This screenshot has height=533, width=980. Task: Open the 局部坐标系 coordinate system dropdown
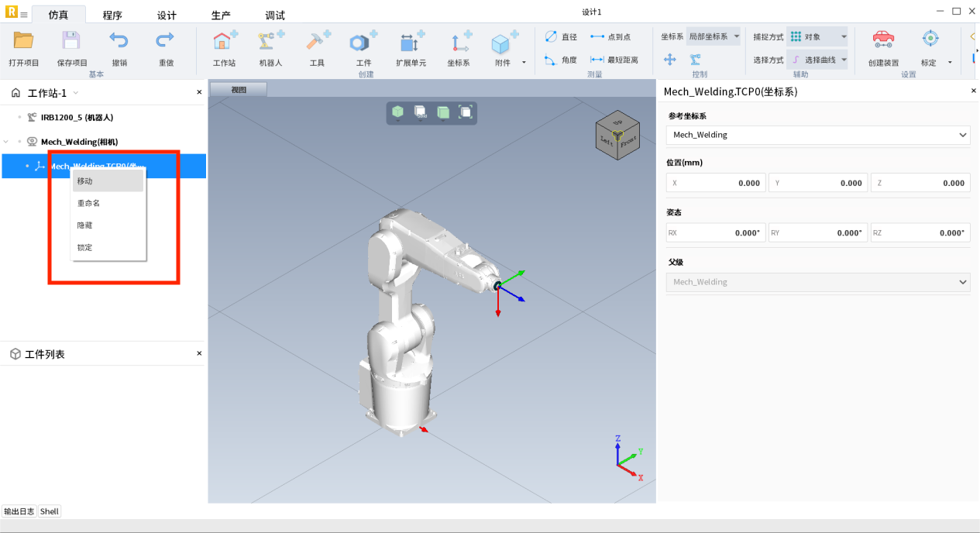pos(714,36)
